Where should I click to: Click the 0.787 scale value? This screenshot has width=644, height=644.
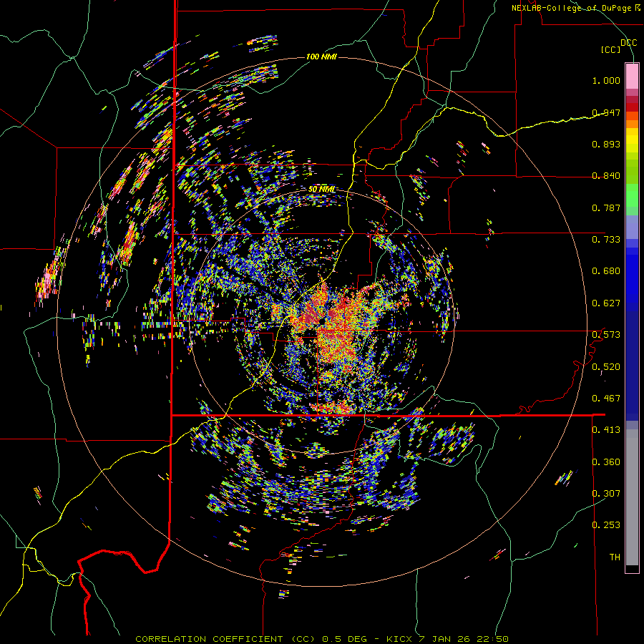[x=606, y=208]
